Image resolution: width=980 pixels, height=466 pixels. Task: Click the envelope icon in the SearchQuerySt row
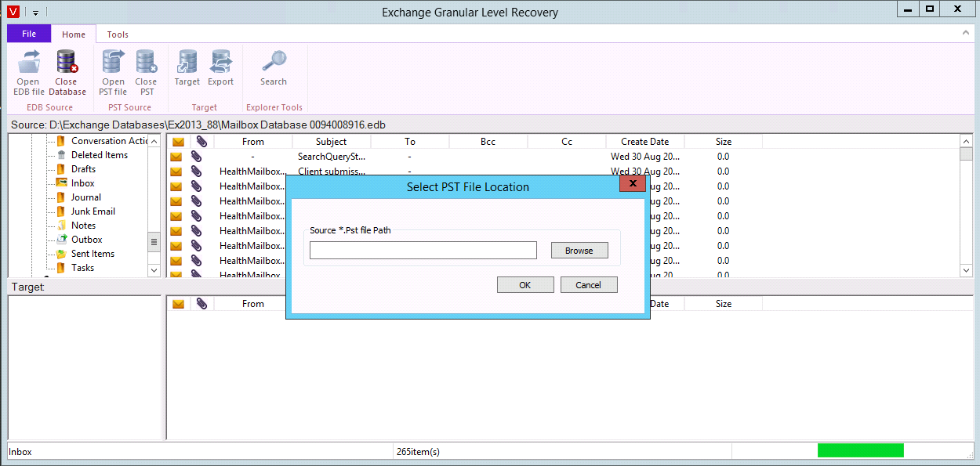[x=176, y=157]
